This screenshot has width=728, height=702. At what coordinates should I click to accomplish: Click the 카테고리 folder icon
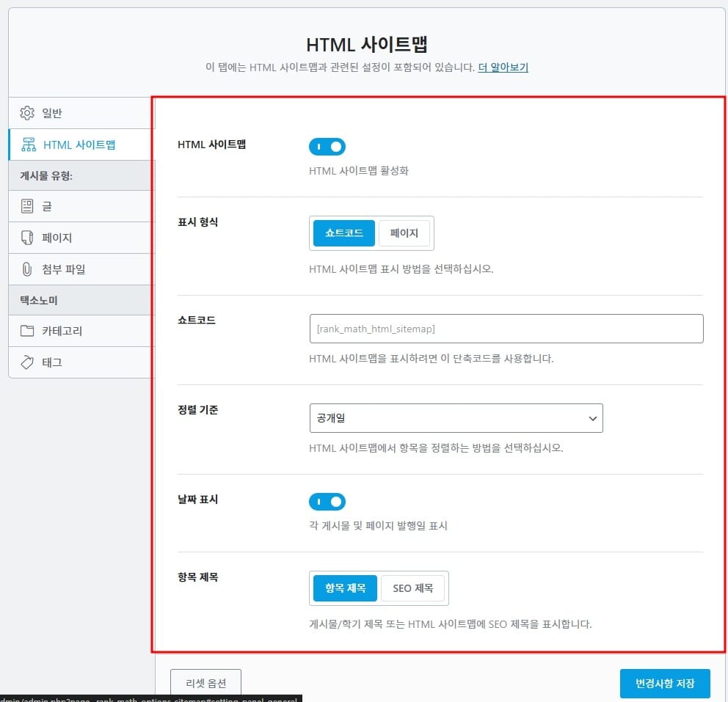pos(27,331)
